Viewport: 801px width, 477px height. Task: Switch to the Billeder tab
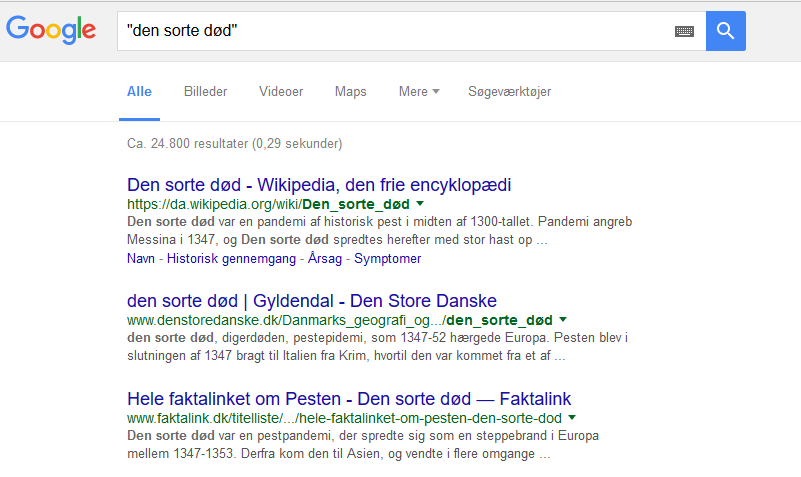[205, 91]
